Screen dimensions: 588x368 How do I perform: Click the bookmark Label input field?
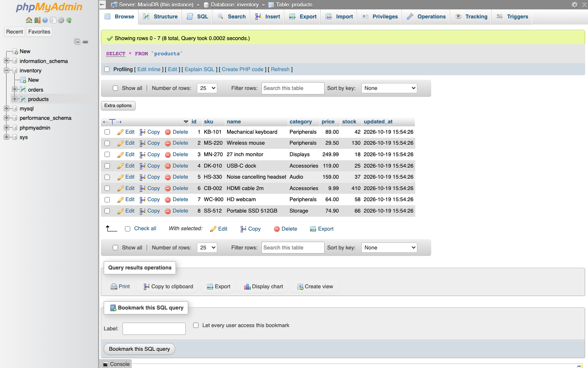(x=154, y=329)
